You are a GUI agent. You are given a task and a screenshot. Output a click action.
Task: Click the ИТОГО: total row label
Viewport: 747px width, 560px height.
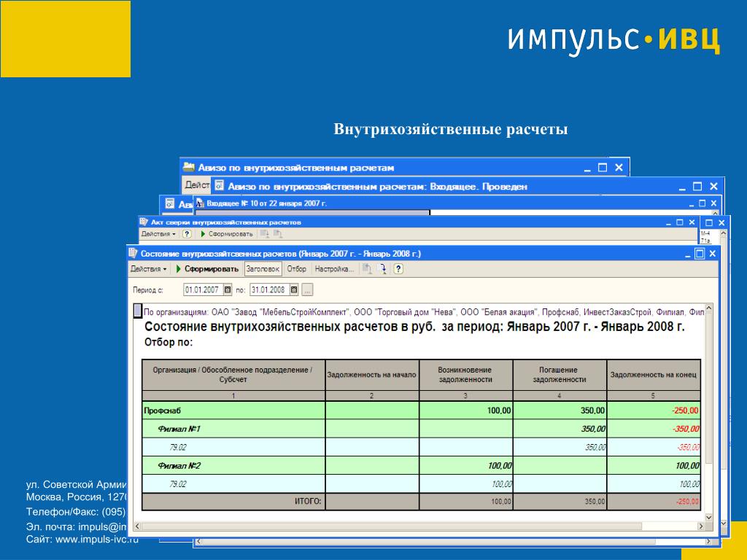[308, 501]
